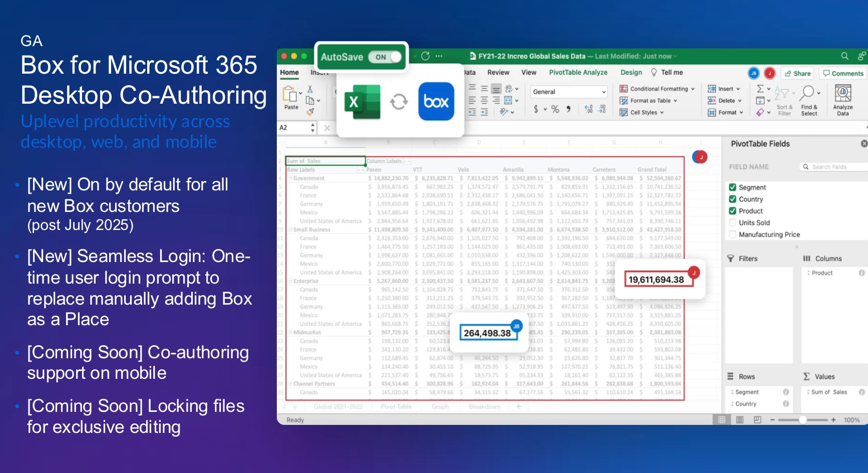Apply the currency dollar format
The image size is (868, 473).
[536, 109]
